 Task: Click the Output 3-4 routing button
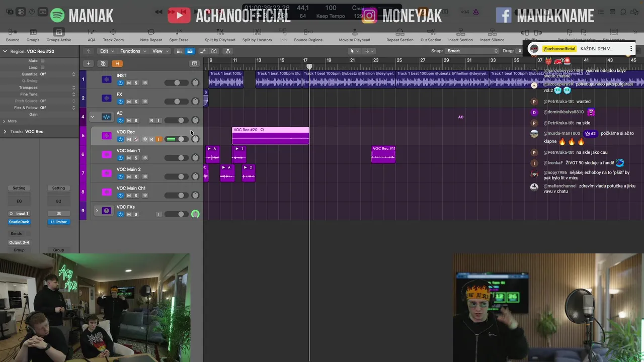19,242
